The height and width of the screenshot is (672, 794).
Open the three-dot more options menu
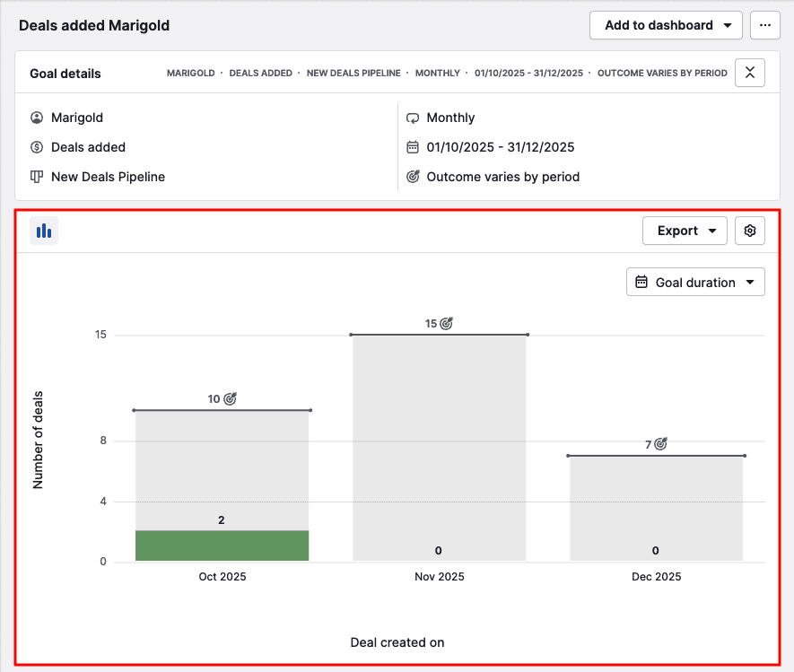click(764, 25)
